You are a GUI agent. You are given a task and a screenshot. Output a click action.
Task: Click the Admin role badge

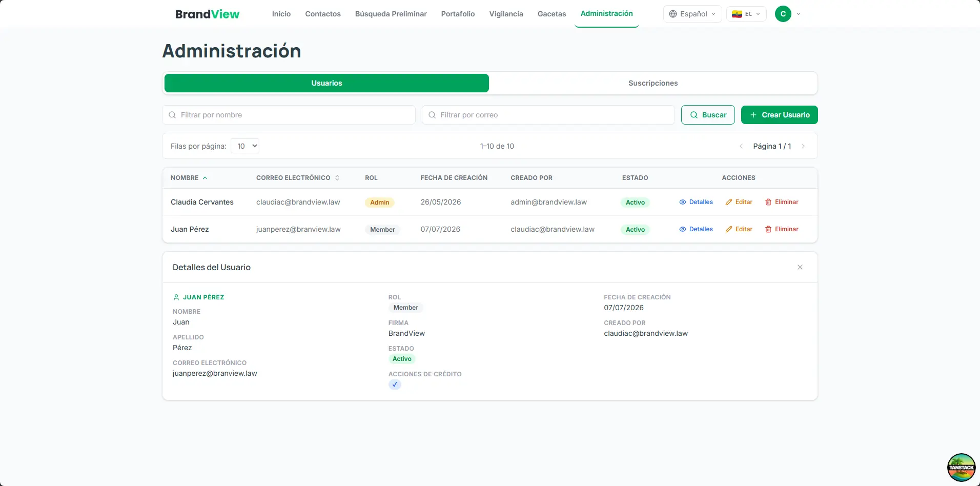(x=380, y=202)
